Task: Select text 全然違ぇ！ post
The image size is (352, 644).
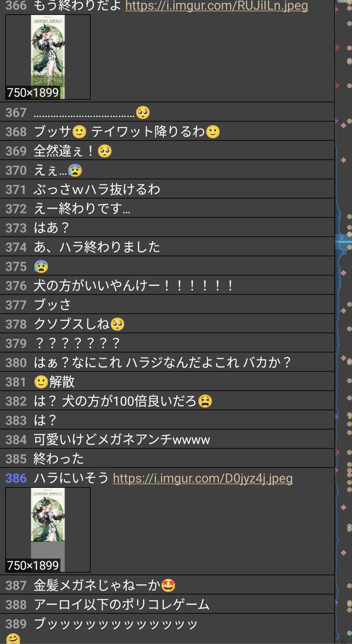Action: click(x=65, y=151)
